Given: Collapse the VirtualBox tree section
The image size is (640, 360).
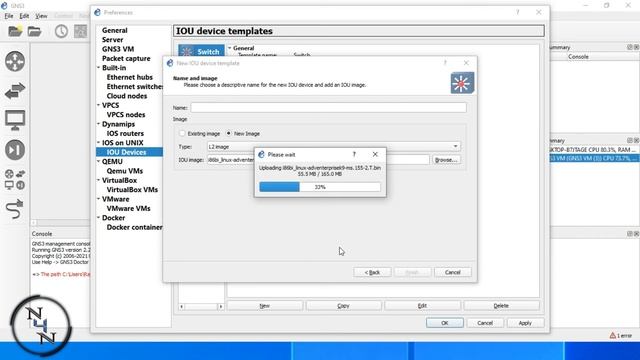Looking at the screenshot, I should coord(98,180).
